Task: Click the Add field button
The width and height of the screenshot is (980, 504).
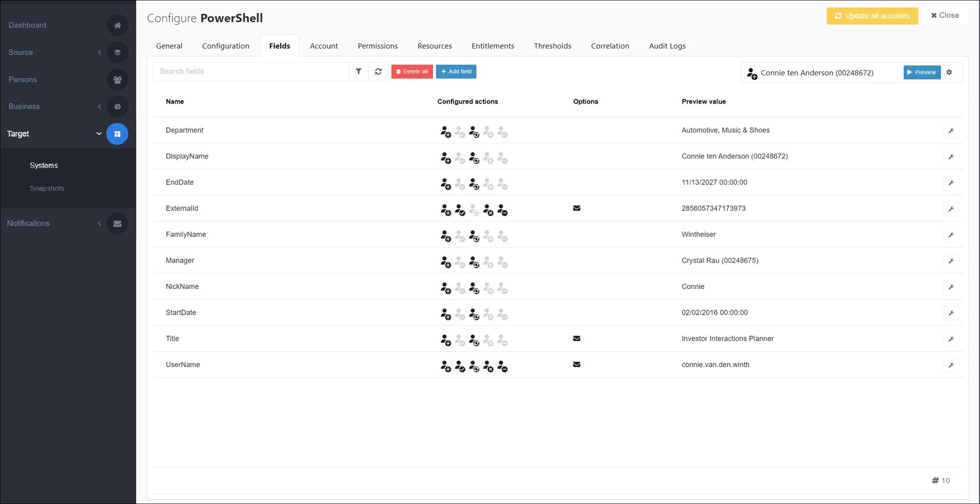Action: (x=456, y=71)
